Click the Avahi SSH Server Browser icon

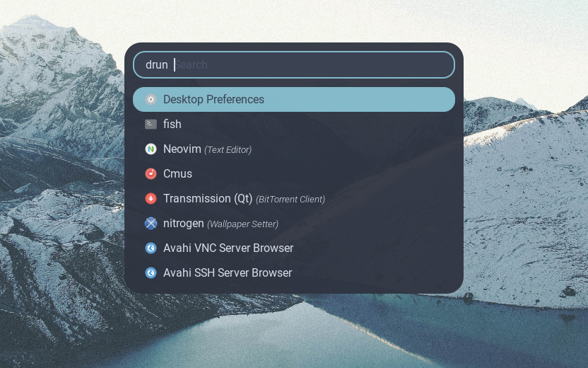pos(151,273)
